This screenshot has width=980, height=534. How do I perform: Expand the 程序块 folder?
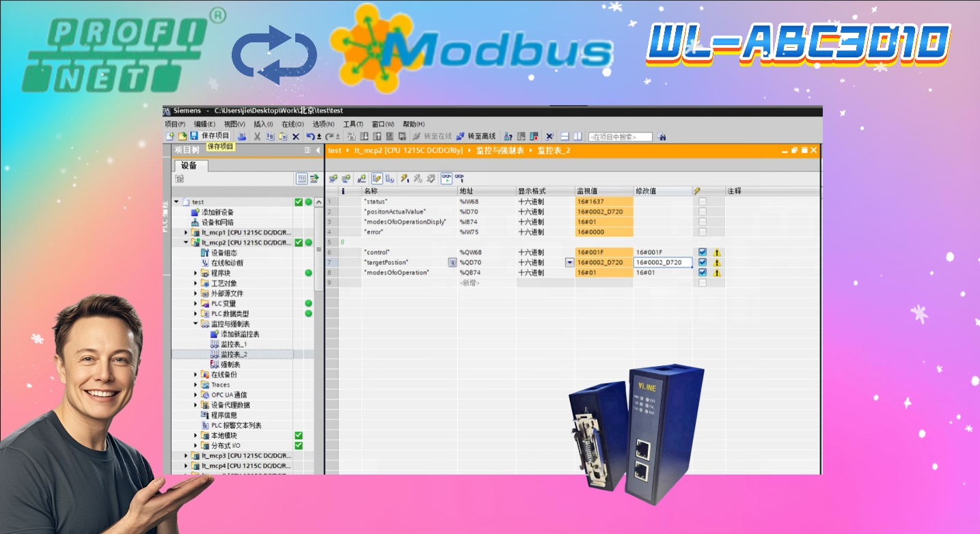pos(195,273)
